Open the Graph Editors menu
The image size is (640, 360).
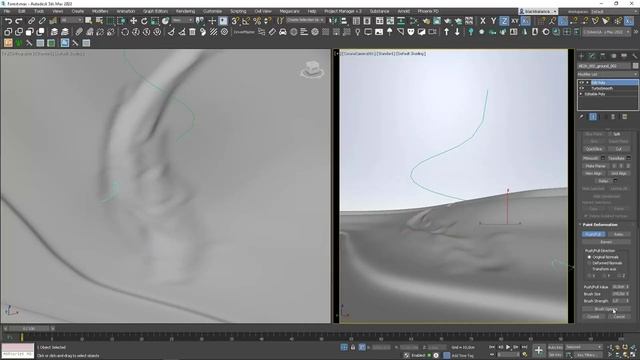156,11
